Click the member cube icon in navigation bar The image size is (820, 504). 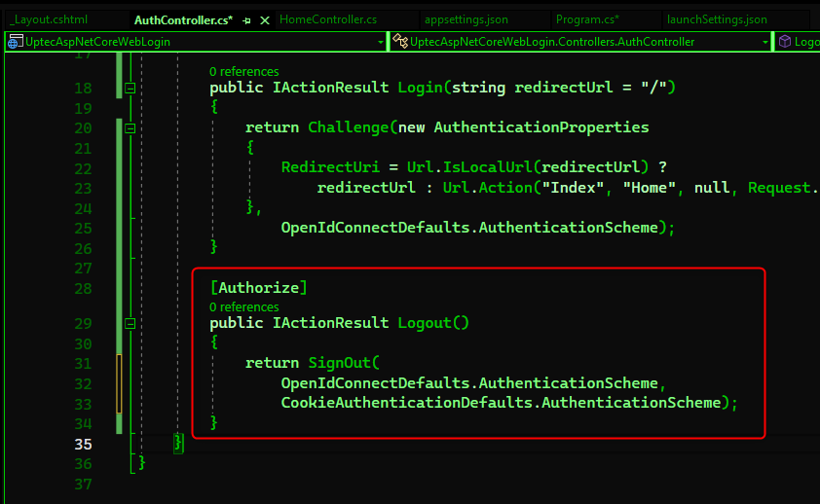(x=785, y=42)
